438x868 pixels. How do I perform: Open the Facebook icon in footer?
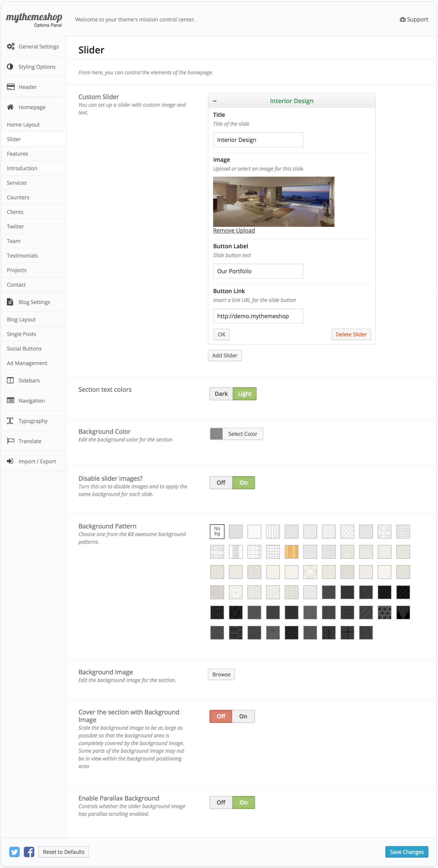pos(29,852)
